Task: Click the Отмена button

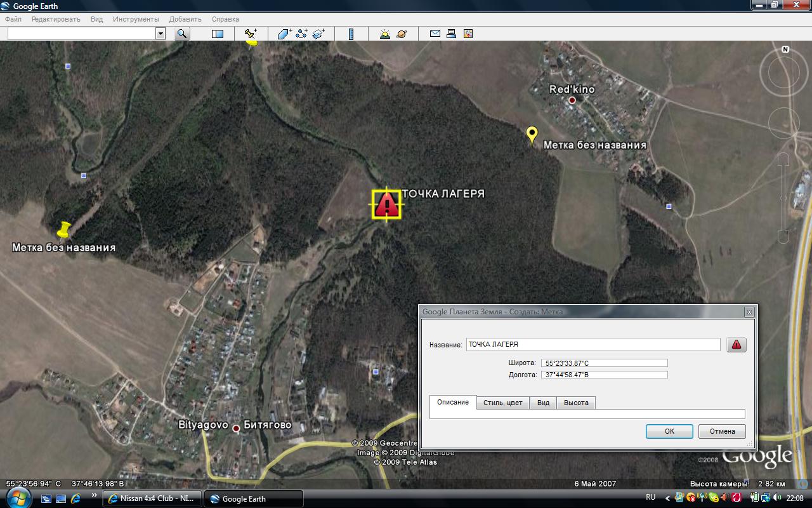Action: (x=722, y=431)
